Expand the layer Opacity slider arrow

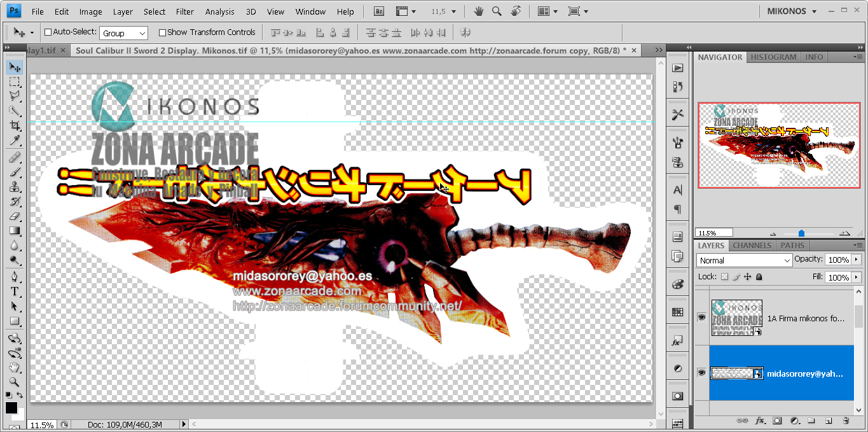[x=857, y=260]
